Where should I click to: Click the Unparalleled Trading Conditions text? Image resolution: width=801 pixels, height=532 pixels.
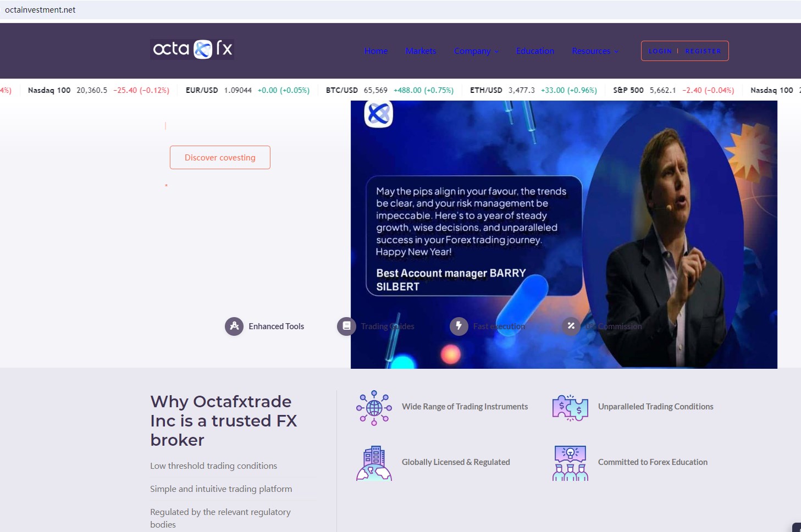[656, 407]
